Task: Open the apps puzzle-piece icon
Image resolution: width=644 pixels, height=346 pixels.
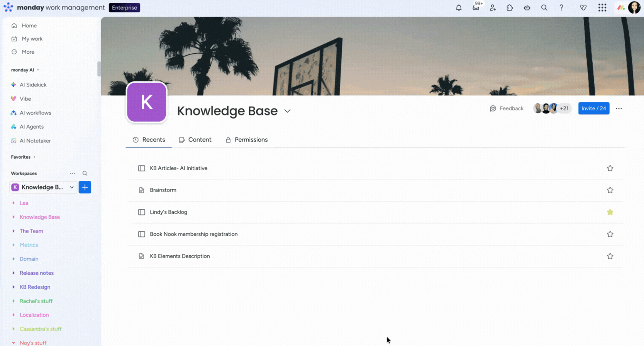Action: (510, 8)
